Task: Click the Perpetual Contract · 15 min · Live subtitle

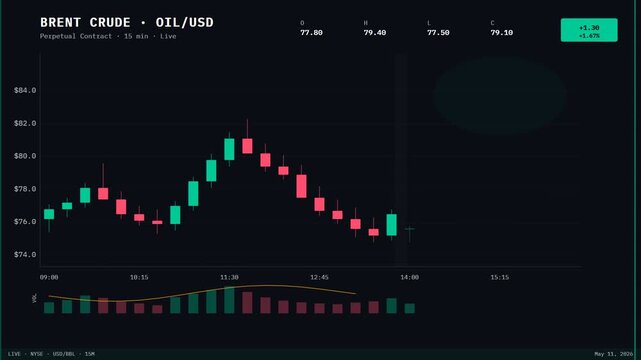Action: point(108,36)
